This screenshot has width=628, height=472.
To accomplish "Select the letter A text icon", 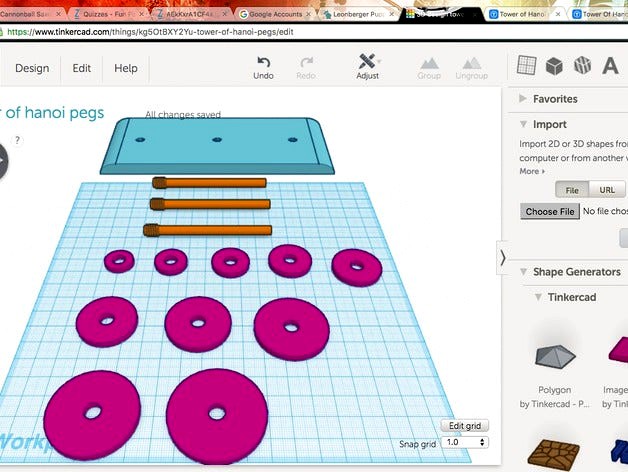I will 609,66.
